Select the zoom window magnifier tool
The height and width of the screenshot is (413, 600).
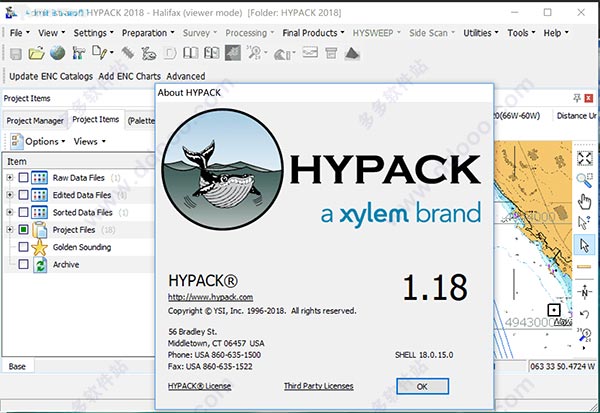point(584,180)
